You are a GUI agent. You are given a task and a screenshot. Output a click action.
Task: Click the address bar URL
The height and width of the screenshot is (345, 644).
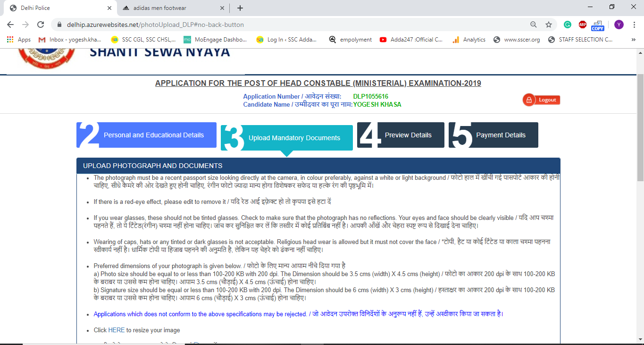coord(156,25)
